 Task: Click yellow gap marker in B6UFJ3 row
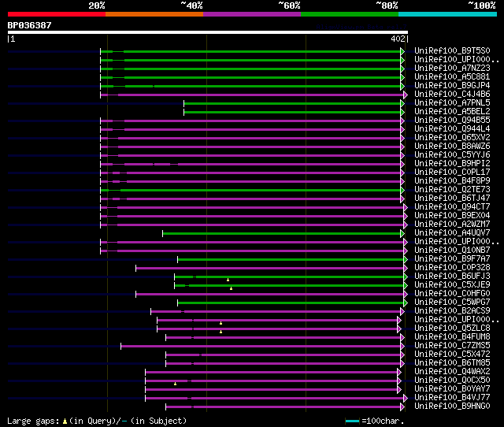(228, 280)
